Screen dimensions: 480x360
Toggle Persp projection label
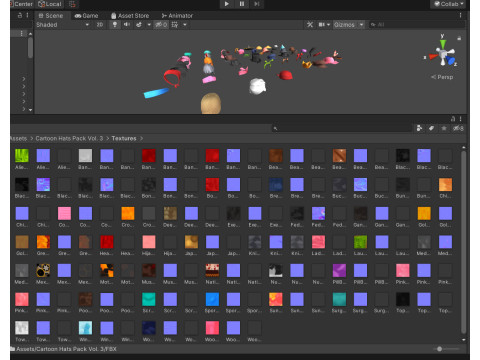[x=442, y=77]
